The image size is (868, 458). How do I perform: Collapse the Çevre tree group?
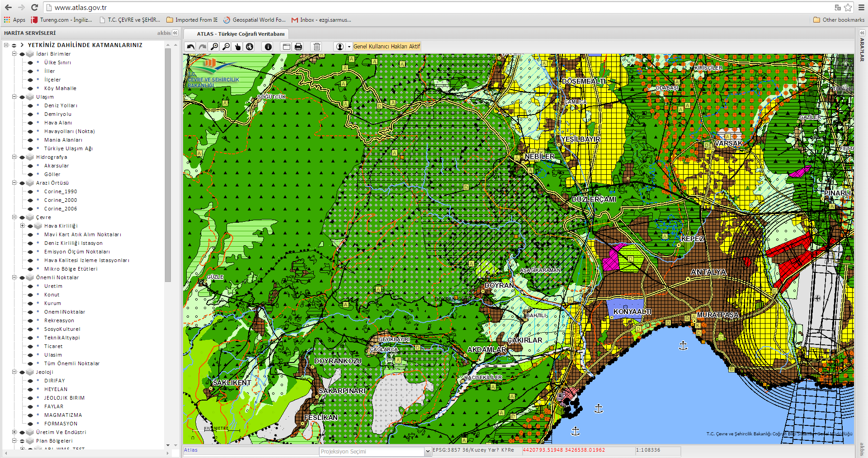[x=14, y=217]
